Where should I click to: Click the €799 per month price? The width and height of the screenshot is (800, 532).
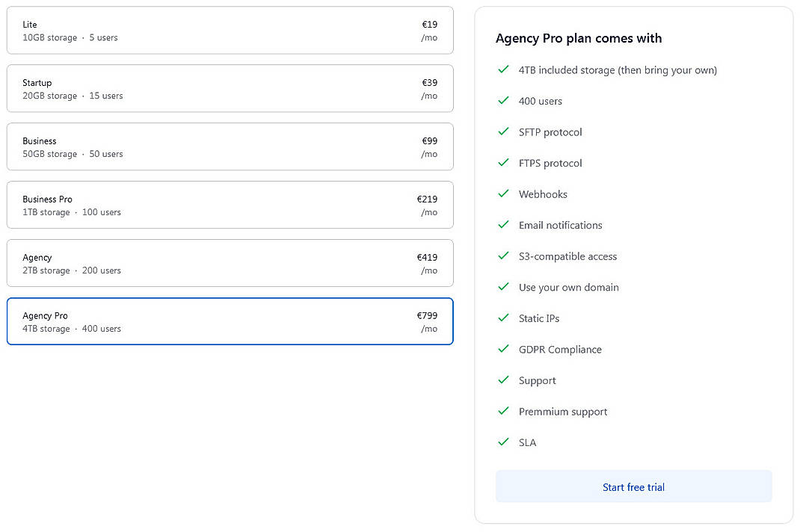pos(427,315)
